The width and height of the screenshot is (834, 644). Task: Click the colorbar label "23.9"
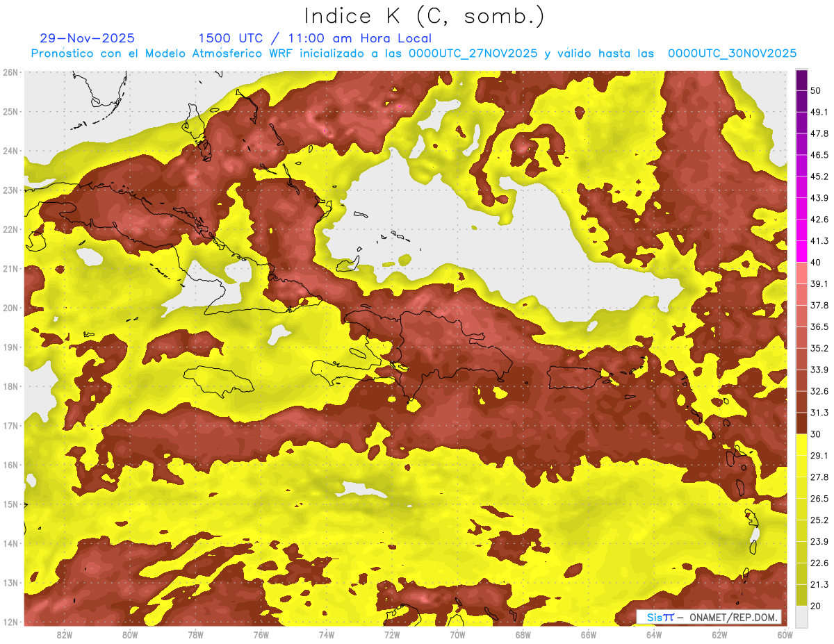pos(820,541)
